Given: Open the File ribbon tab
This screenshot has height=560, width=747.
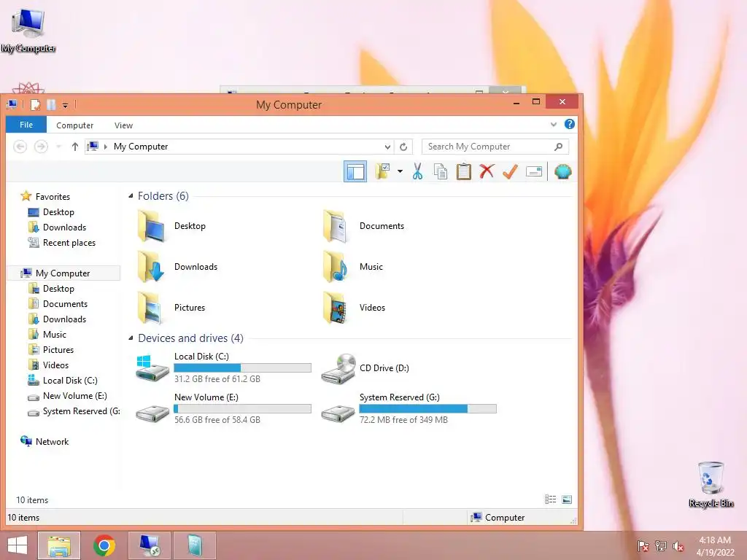Looking at the screenshot, I should click(x=26, y=125).
